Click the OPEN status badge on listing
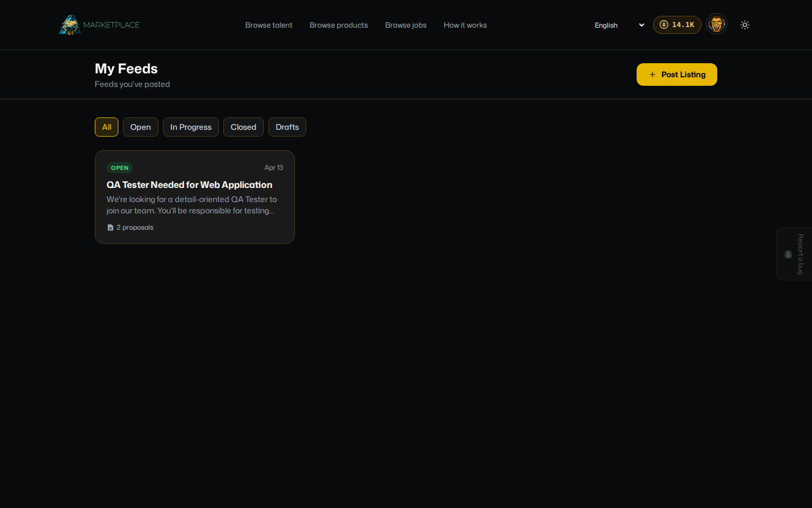 120,168
